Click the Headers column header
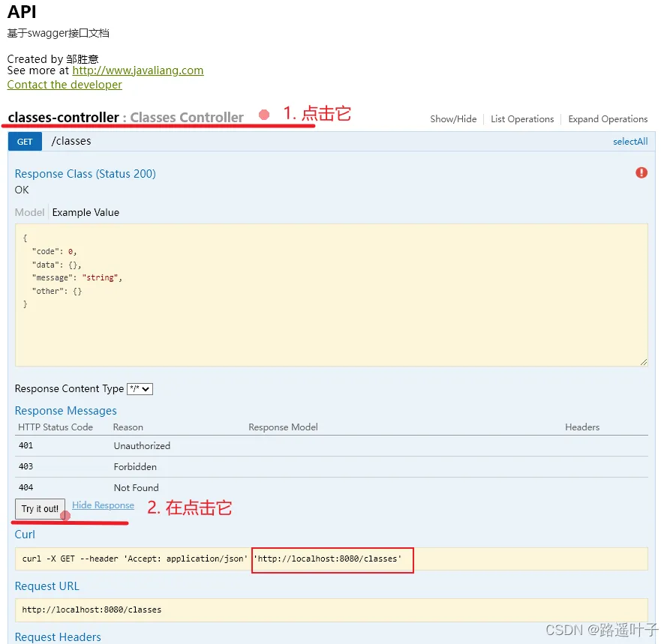670x644 pixels. pos(582,427)
